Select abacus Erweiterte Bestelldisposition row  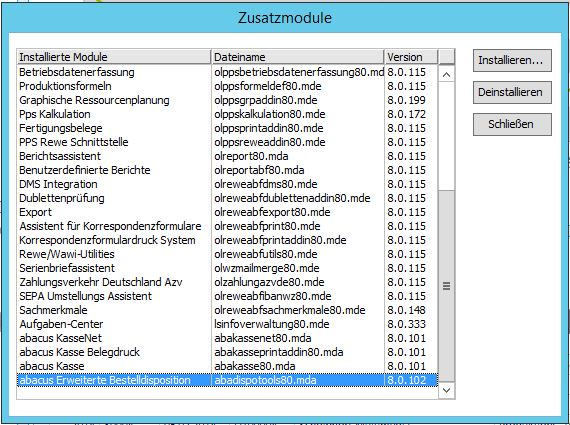click(228, 380)
